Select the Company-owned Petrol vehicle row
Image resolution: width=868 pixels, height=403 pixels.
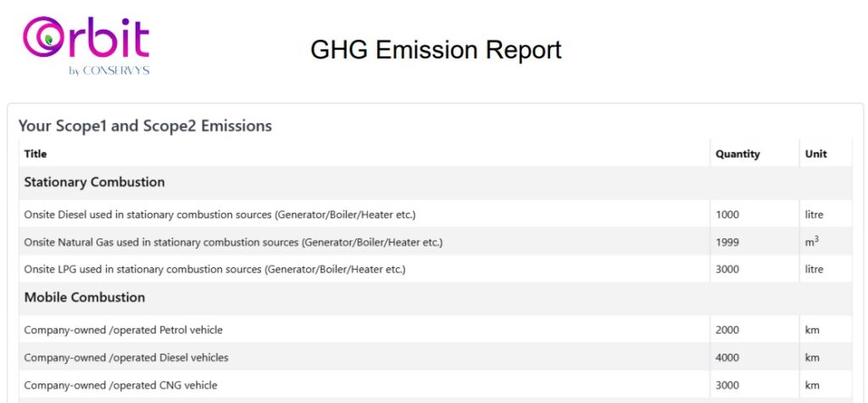(435, 330)
